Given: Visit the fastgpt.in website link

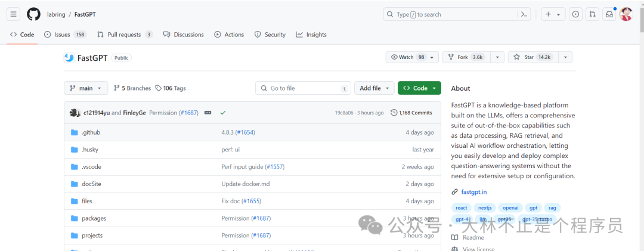Looking at the screenshot, I should point(474,192).
